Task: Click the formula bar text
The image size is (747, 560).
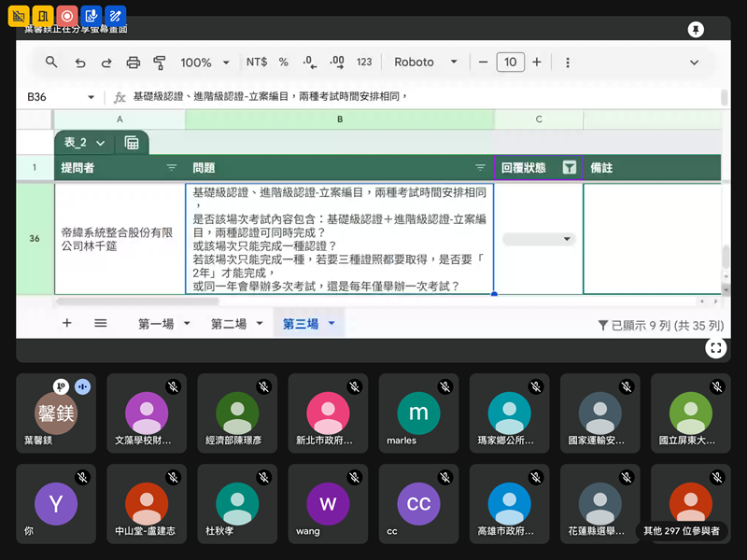Action: [x=270, y=97]
